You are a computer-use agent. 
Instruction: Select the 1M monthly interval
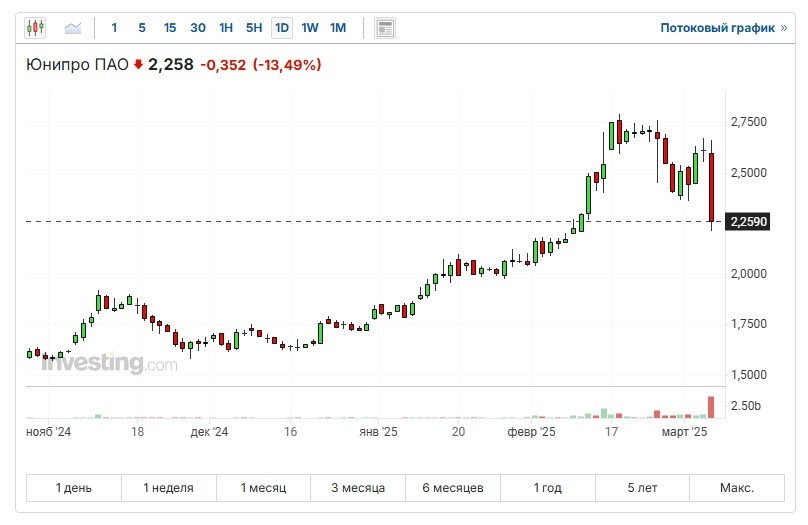point(338,28)
